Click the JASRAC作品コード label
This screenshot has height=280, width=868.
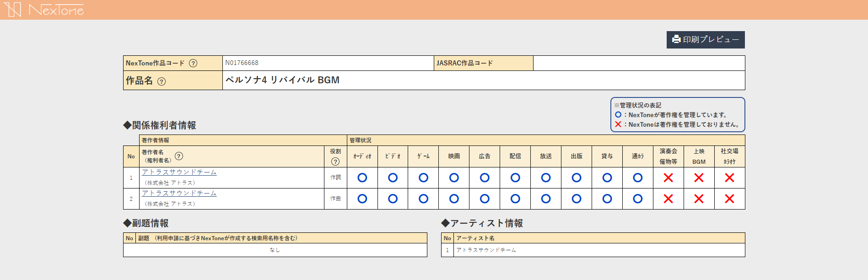[464, 63]
